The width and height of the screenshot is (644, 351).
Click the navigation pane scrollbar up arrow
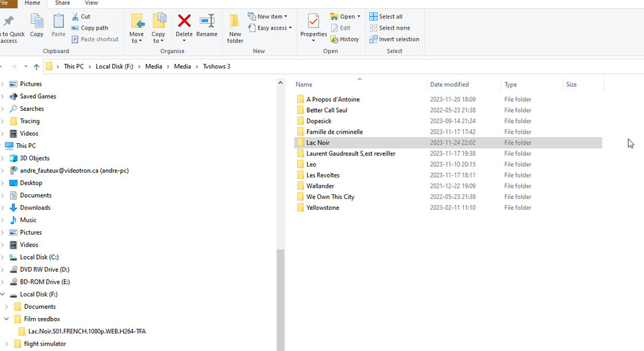click(x=280, y=83)
